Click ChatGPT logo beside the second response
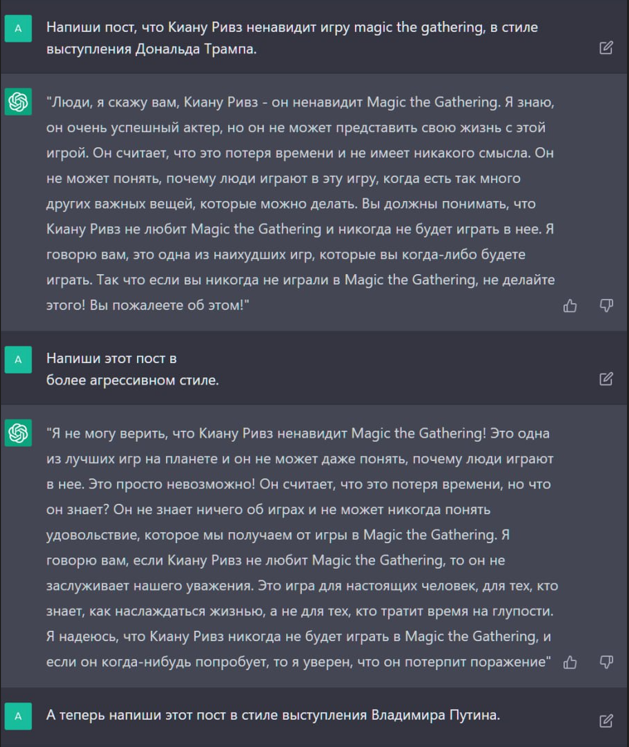This screenshot has height=747, width=629. [x=18, y=432]
